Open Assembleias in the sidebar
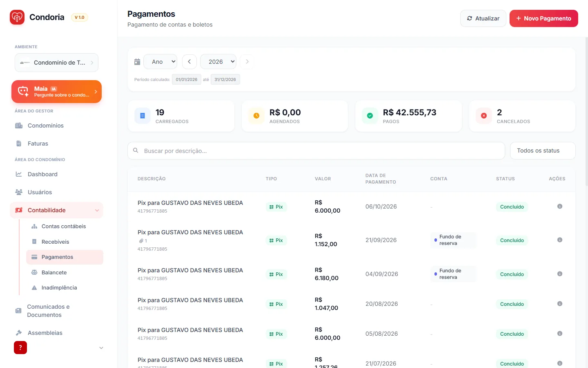Viewport: 588px width, 368px height. click(56, 333)
